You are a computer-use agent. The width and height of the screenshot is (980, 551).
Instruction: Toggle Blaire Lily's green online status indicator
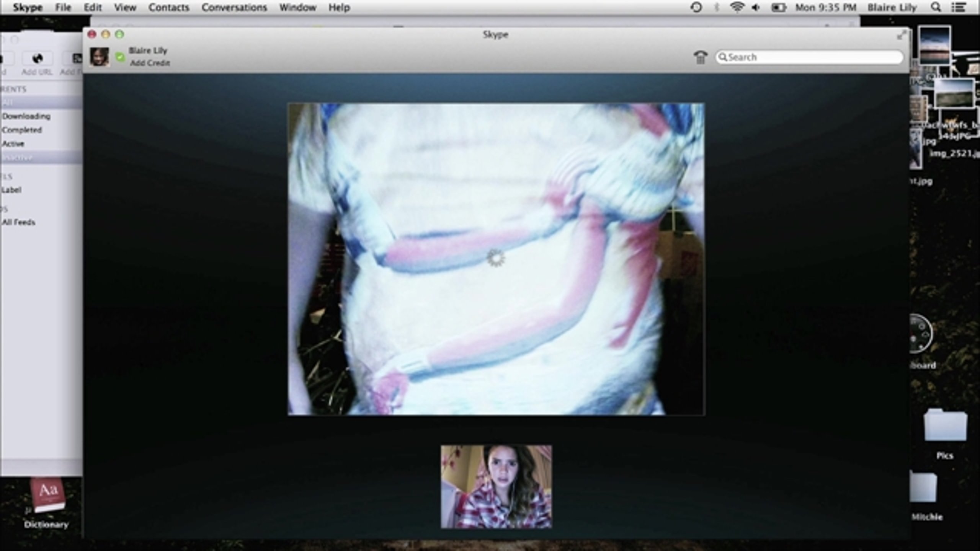pyautogui.click(x=120, y=57)
